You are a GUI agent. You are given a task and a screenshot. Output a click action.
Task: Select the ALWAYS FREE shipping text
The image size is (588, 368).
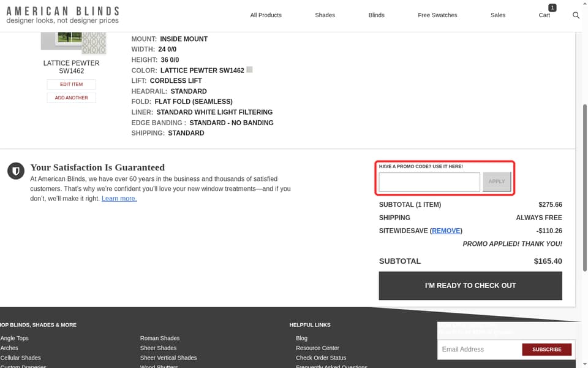(x=539, y=217)
